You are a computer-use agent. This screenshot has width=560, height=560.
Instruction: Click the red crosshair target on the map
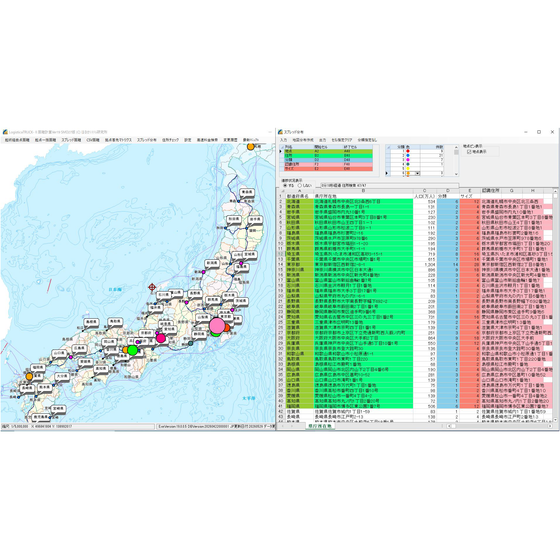(152, 287)
